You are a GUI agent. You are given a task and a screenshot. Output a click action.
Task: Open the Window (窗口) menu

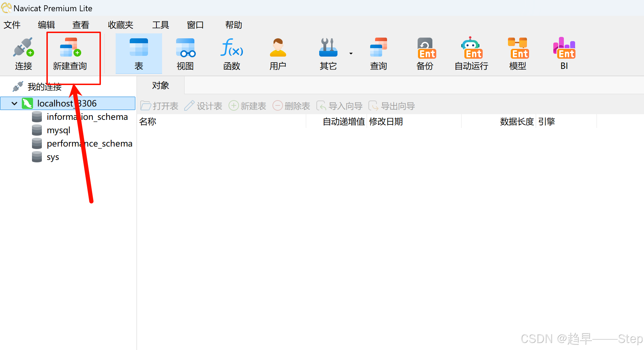pyautogui.click(x=195, y=25)
